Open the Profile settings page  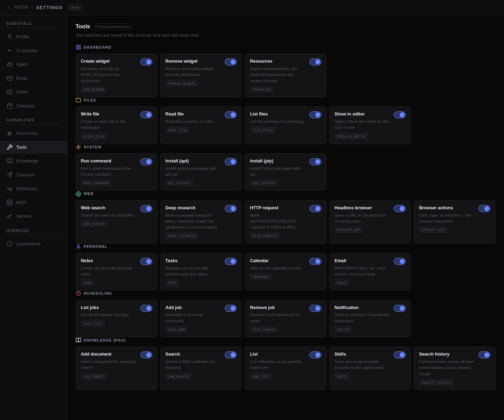click(x=34, y=37)
